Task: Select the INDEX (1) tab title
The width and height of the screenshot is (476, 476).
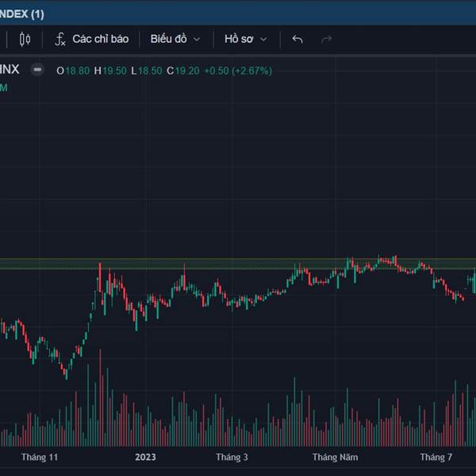Action: click(22, 14)
